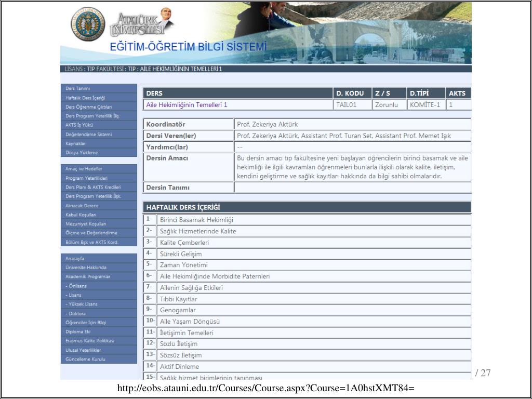Image resolution: width=532 pixels, height=399 pixels.
Task: Select Önlisans programs link
Action: (99, 286)
